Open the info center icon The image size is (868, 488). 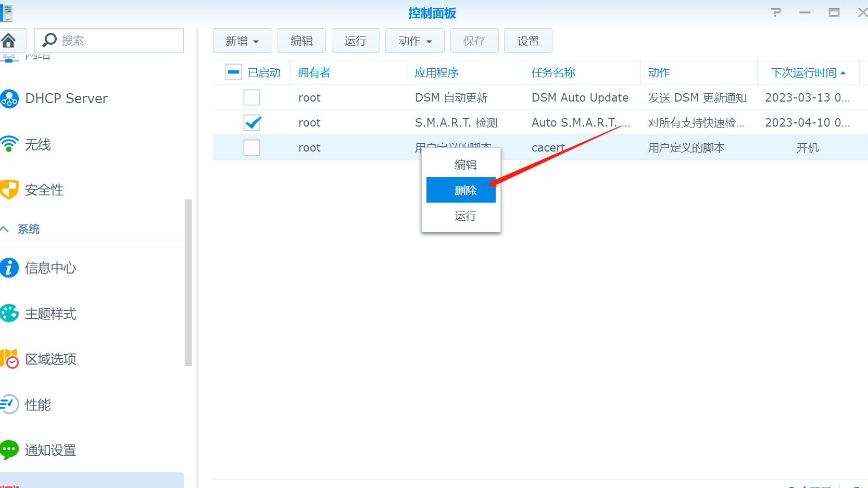pos(9,268)
